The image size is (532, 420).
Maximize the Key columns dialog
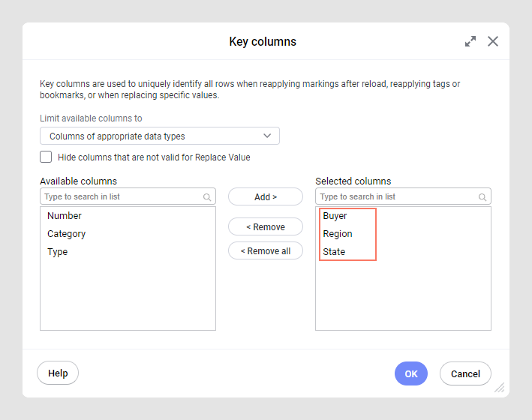point(470,41)
